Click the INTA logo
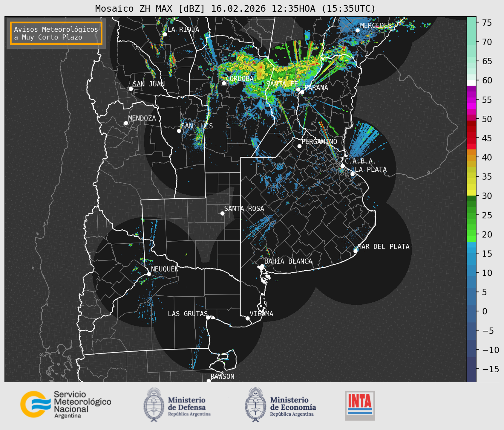 pos(360,405)
